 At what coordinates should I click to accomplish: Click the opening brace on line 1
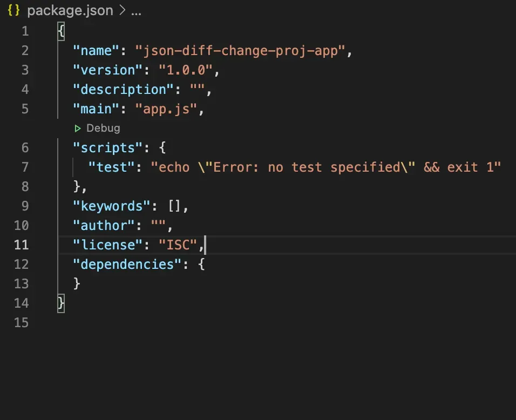pos(60,31)
